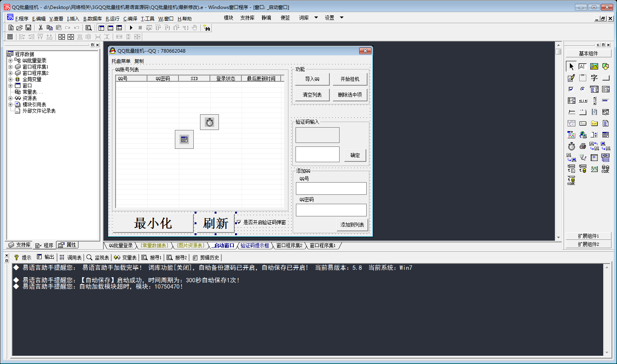Select the edit box component icon
The height and width of the screenshot is (364, 617).
pos(583,66)
